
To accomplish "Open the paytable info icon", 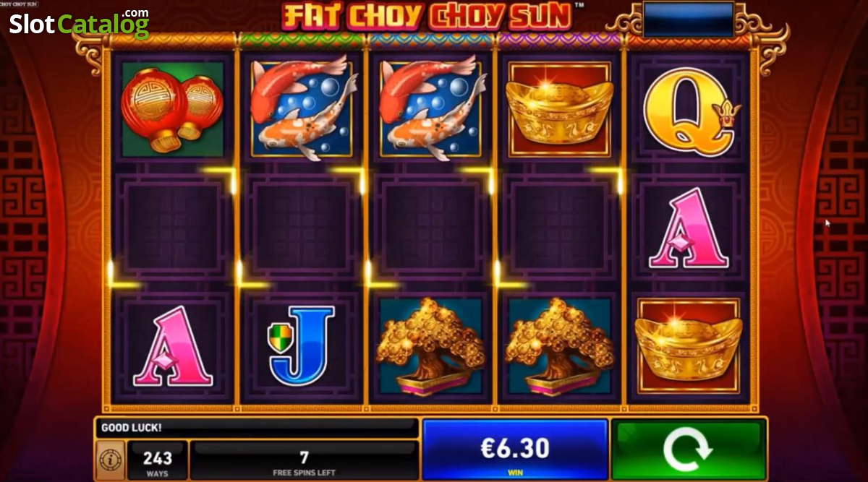I will tap(109, 460).
